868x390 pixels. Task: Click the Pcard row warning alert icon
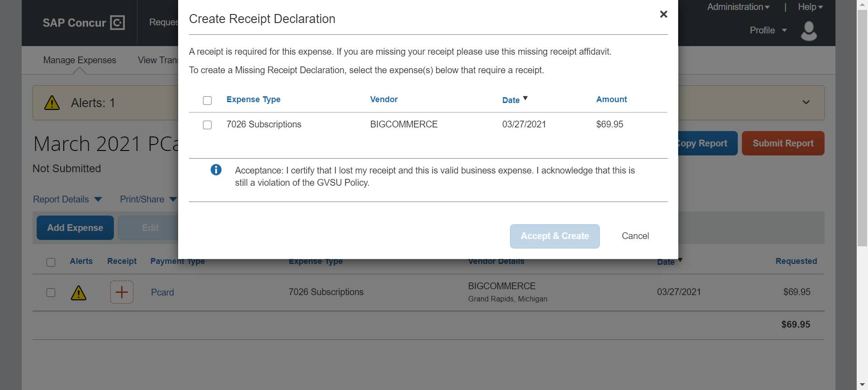[x=79, y=293]
